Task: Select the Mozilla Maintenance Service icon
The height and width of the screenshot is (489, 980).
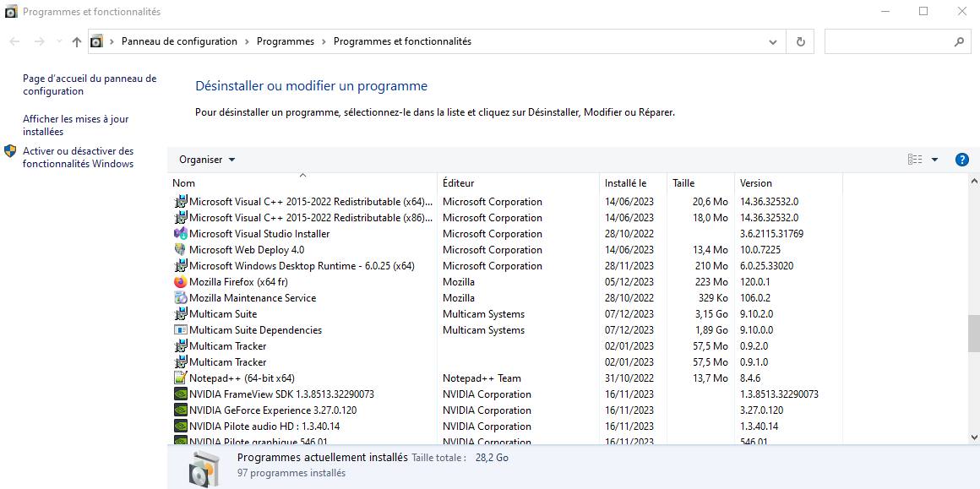Action: click(180, 298)
